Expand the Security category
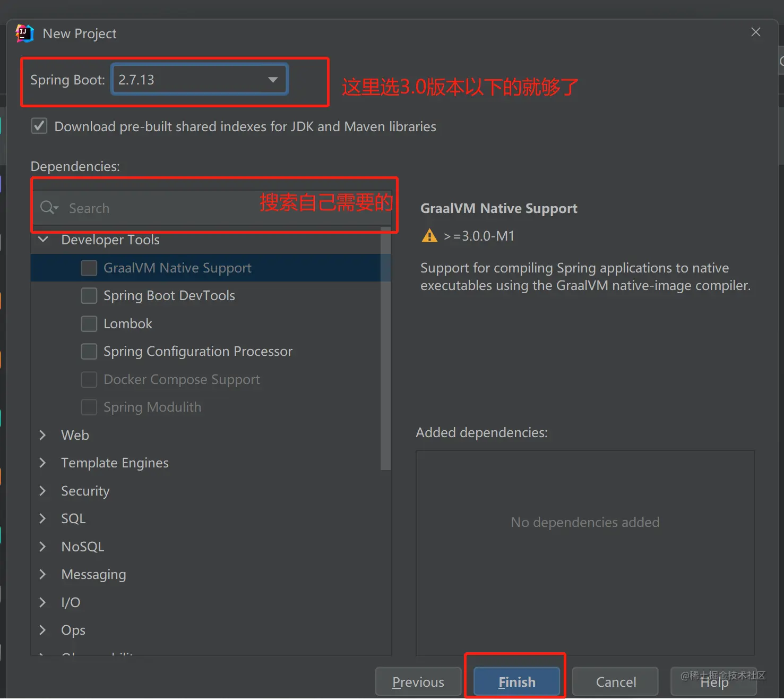Viewport: 784px width, 699px height. (x=43, y=491)
